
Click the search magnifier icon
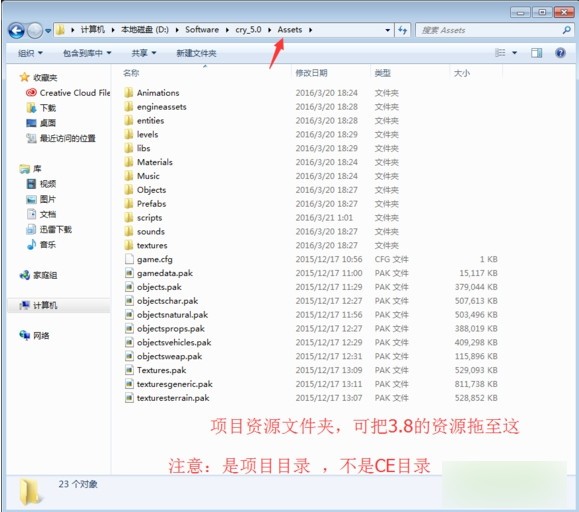(x=567, y=30)
